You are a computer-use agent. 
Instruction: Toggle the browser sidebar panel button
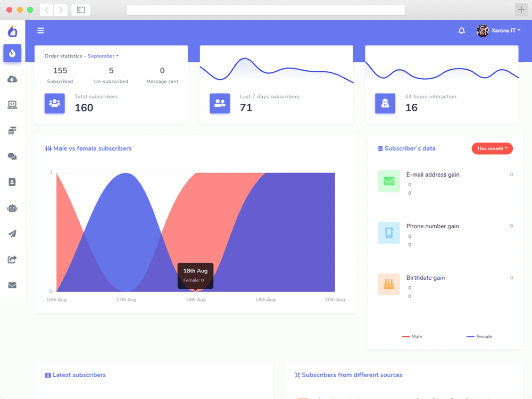coord(81,10)
